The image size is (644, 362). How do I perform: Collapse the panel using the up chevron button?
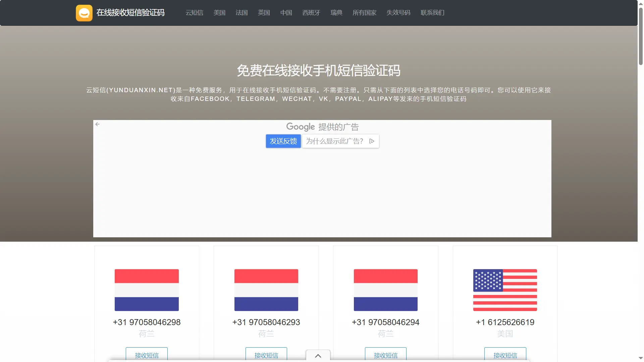pyautogui.click(x=318, y=355)
